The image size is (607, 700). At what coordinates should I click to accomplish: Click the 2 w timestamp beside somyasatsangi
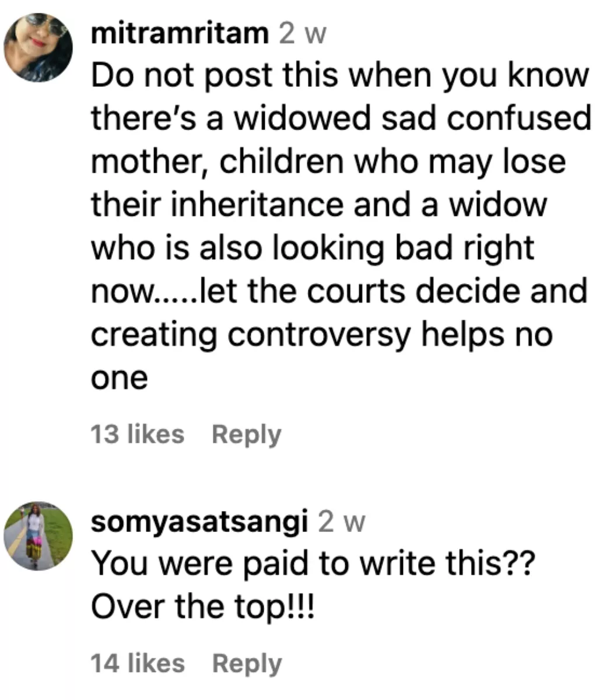click(x=342, y=522)
